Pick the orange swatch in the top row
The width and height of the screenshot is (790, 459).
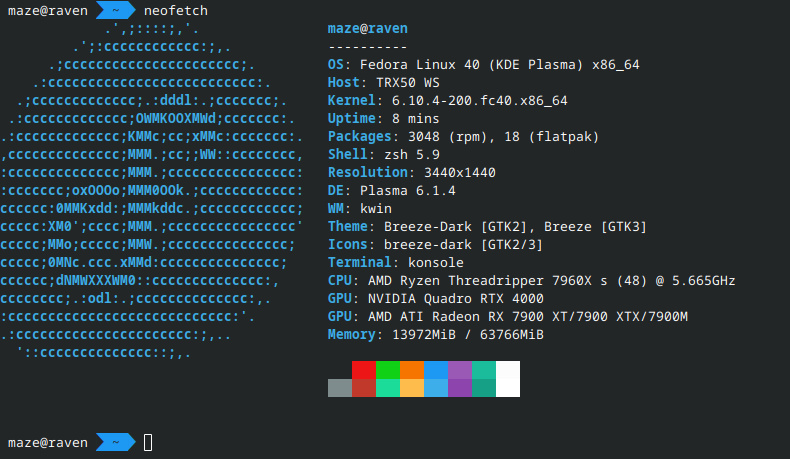[412, 369]
